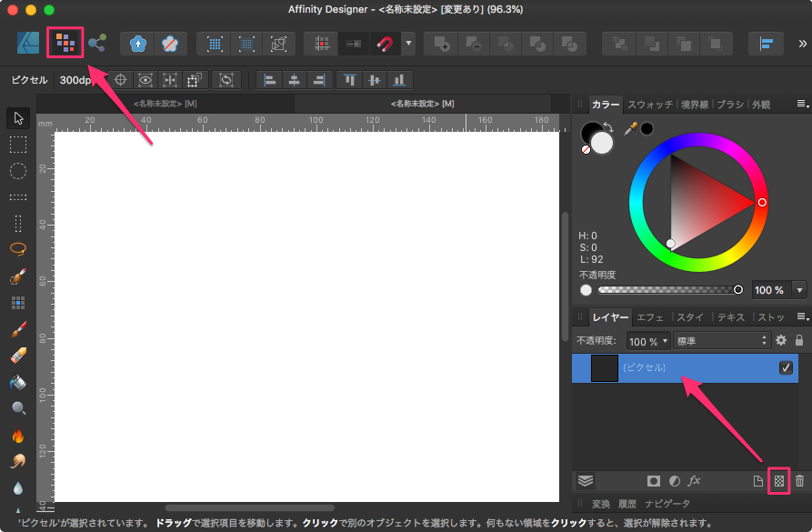Click the colour opacity slider track
Viewport: 812px width, 532px height.
tap(667, 290)
